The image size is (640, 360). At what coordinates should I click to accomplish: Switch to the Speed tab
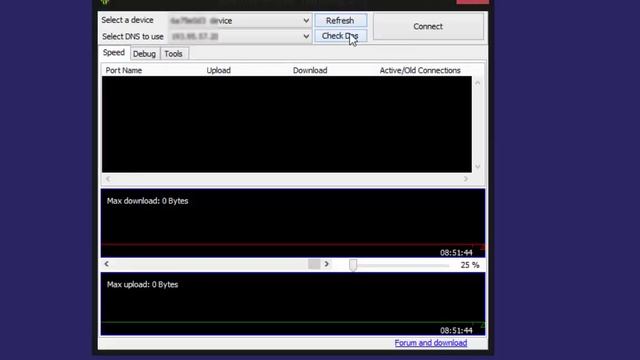114,53
